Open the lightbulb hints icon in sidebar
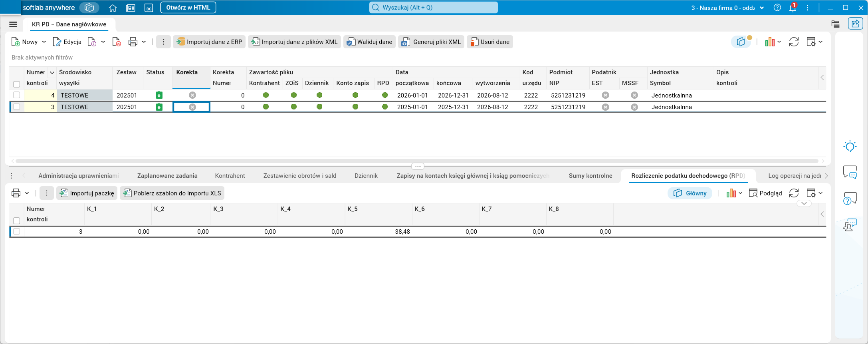868x344 pixels. tap(850, 146)
